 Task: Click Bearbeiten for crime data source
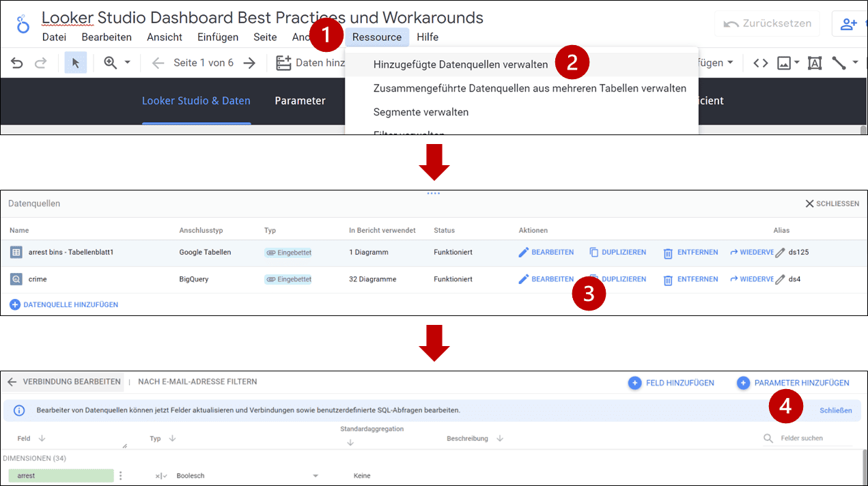pos(546,279)
